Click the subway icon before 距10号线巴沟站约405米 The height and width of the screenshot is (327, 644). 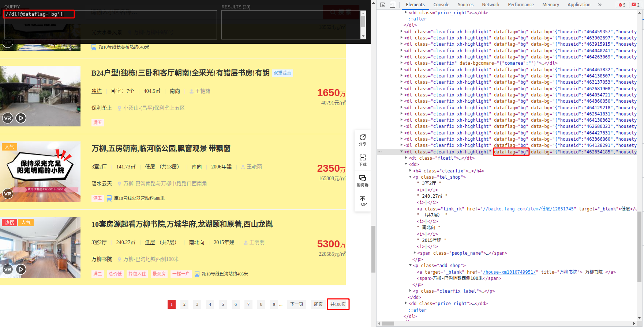[197, 274]
